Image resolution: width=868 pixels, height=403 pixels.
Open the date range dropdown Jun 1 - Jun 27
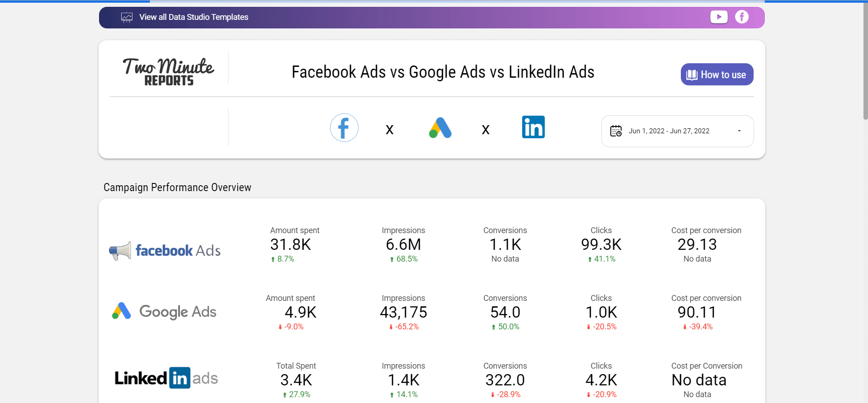coord(677,131)
